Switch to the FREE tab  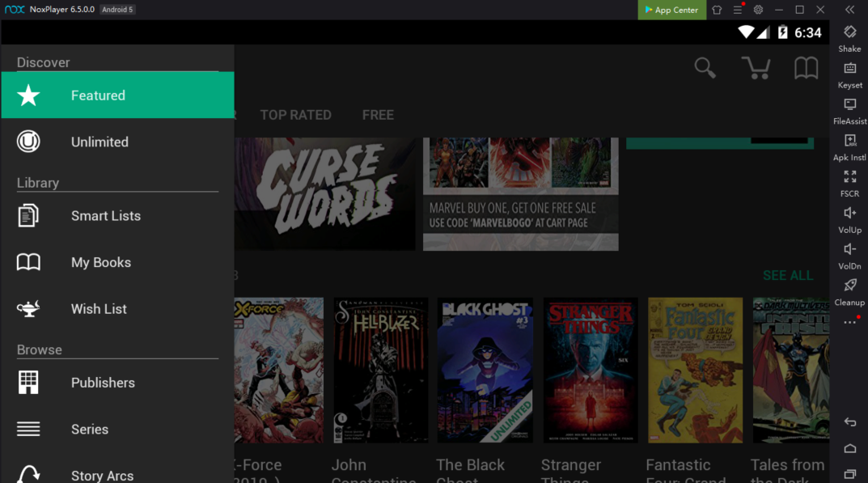[378, 115]
